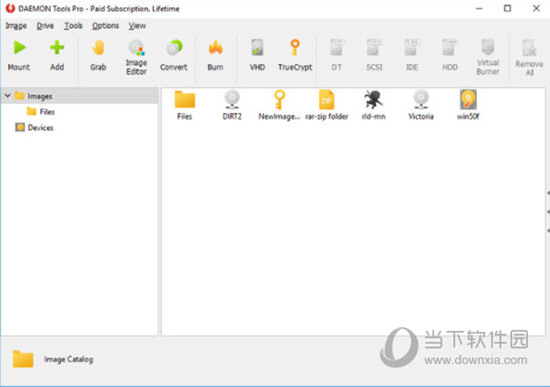Select the Files folder in catalog pane
Viewport: 550px width, 387px height.
pos(185,106)
